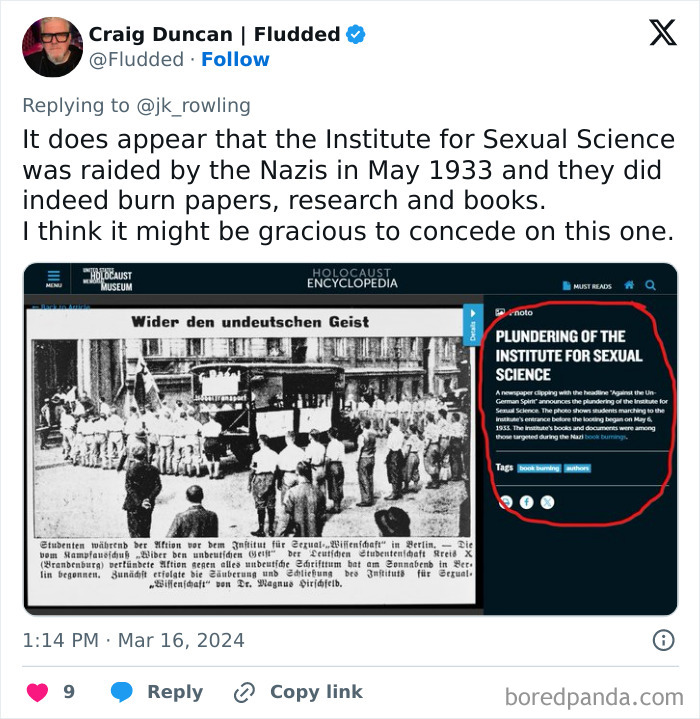Click the tweet info circle icon
The width and height of the screenshot is (700, 719).
663,640
